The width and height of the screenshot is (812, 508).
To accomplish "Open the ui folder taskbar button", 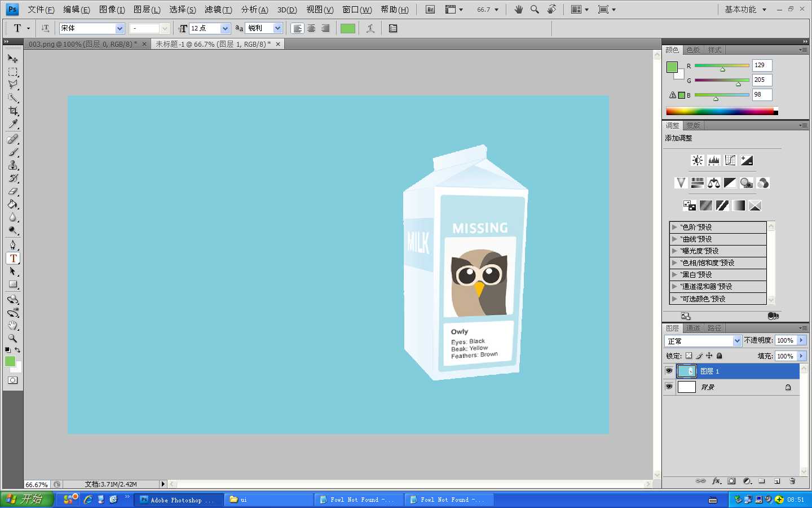I will 268,500.
